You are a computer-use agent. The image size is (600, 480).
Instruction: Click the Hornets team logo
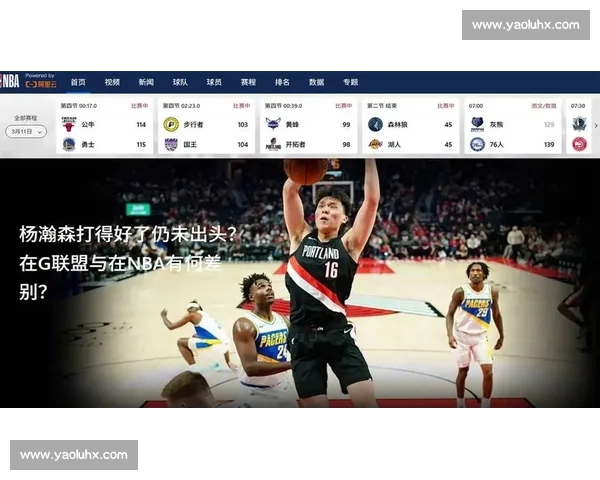[x=273, y=124]
